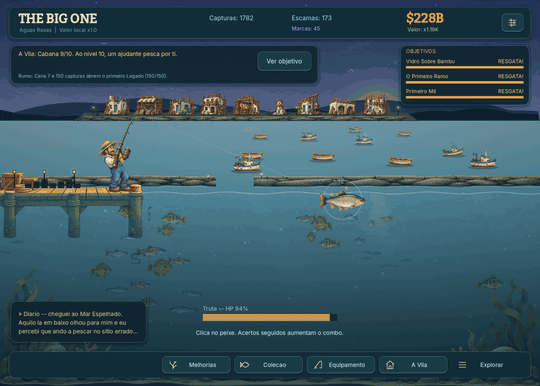Click the money total $228B
Image resolution: width=540 pixels, height=386 pixels.
point(425,18)
